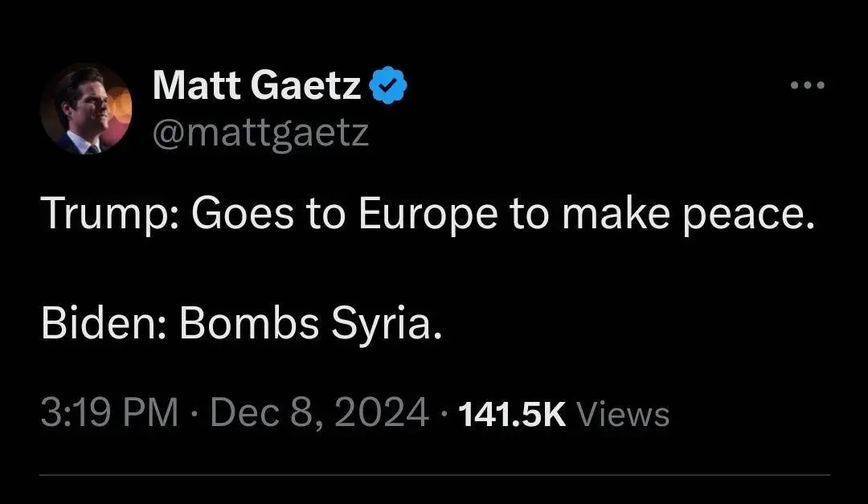Click the 3:19 PM timestamp

click(108, 414)
